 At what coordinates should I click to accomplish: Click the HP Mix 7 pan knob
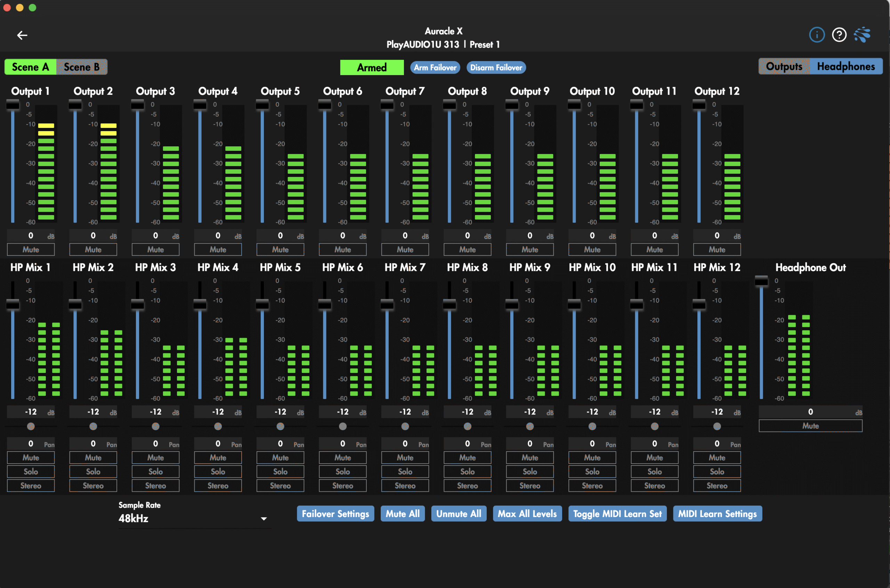point(405,426)
